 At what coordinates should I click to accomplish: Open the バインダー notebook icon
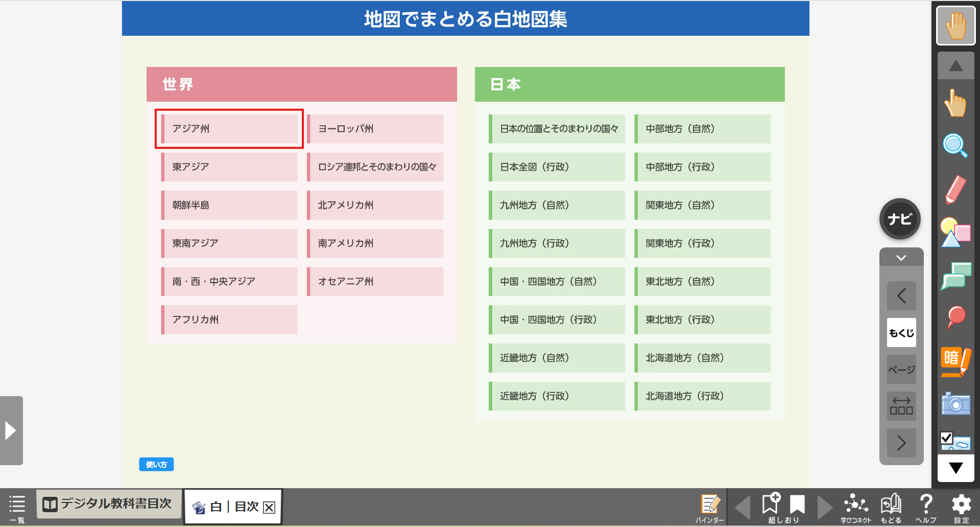click(710, 508)
